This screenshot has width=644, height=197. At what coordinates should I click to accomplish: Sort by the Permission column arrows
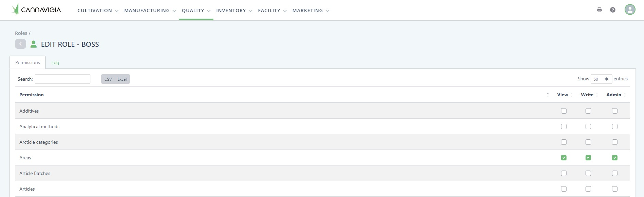[x=548, y=95]
